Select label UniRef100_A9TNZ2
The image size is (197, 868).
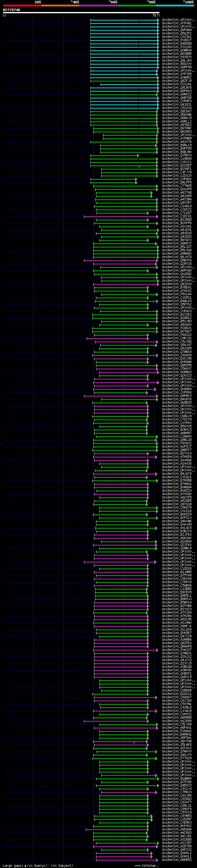tap(176, 125)
